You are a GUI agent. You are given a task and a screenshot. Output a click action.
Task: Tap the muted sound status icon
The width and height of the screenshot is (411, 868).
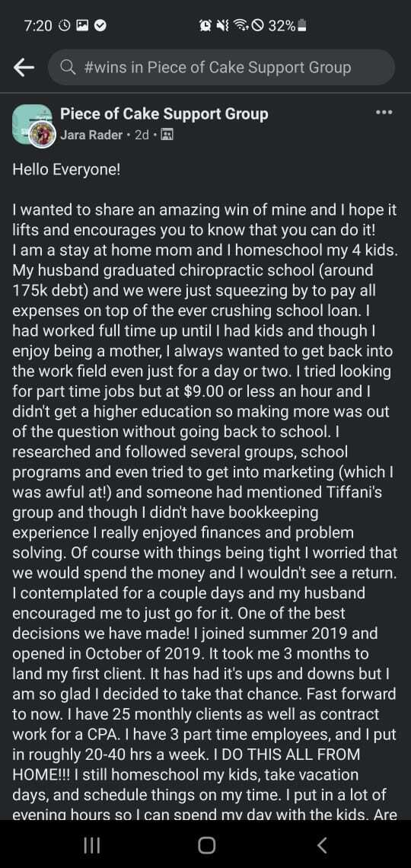click(223, 25)
